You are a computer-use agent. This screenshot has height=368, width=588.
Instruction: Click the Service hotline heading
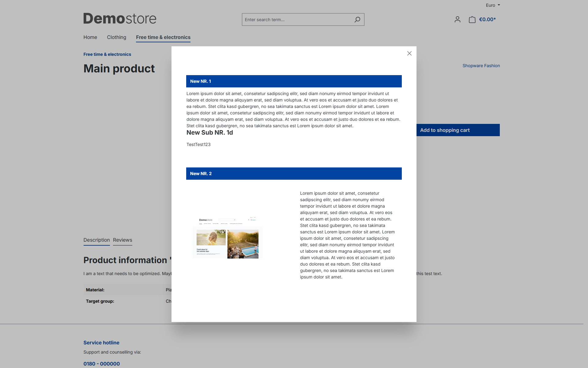(101, 343)
